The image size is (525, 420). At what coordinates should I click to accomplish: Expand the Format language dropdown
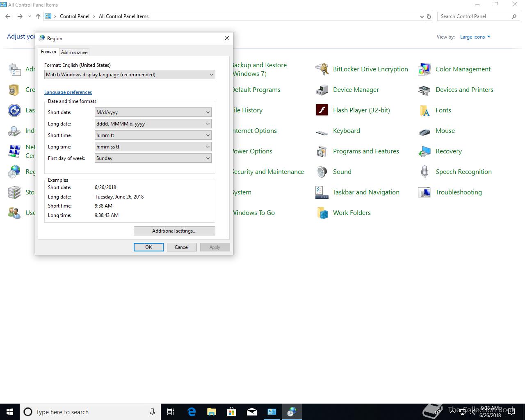coord(130,75)
